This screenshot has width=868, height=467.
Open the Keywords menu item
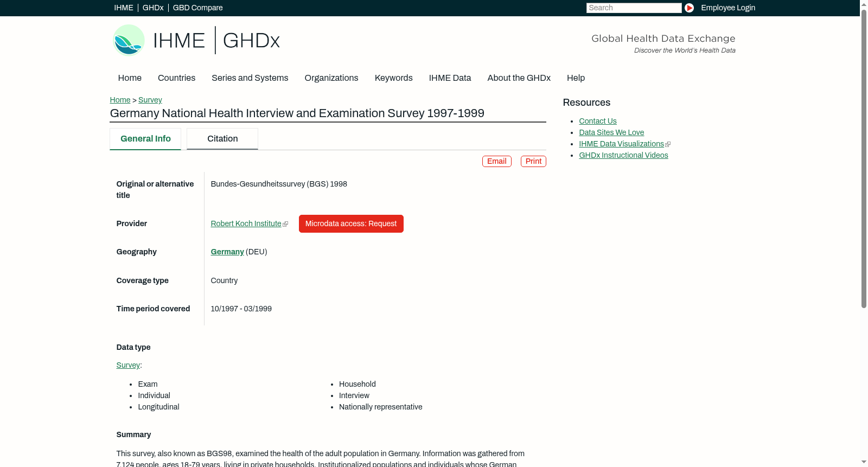coord(394,78)
